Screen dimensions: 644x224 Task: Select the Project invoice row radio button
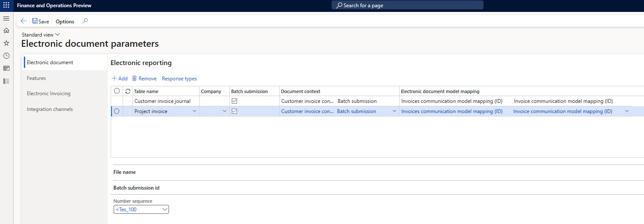[x=117, y=111]
